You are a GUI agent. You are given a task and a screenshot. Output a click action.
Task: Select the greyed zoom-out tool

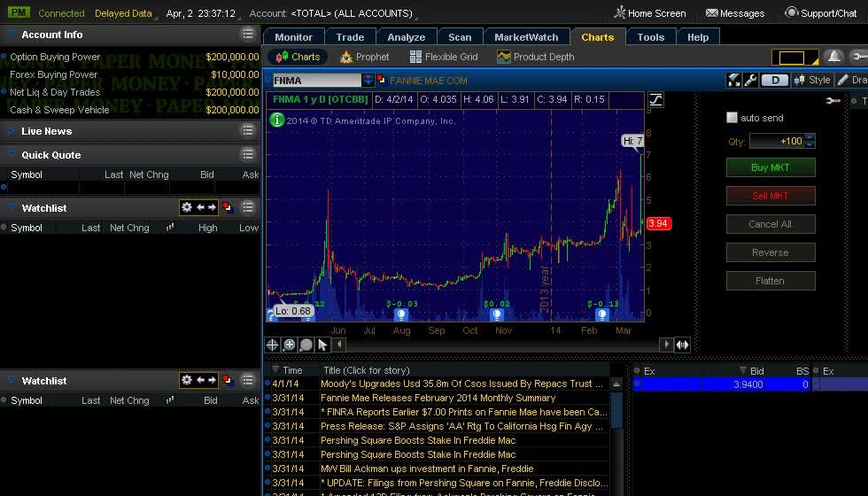click(x=306, y=345)
